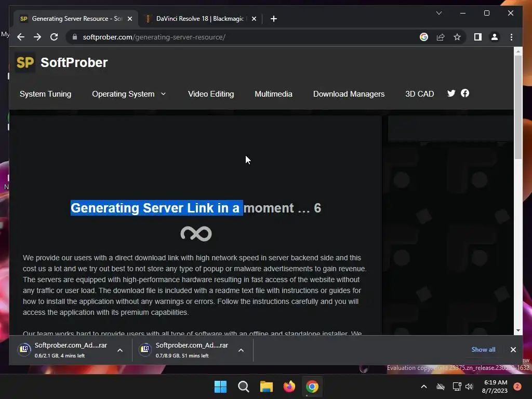Viewport: 532px width, 399px height.
Task: Open File Explorer from the taskbar
Action: tap(267, 387)
